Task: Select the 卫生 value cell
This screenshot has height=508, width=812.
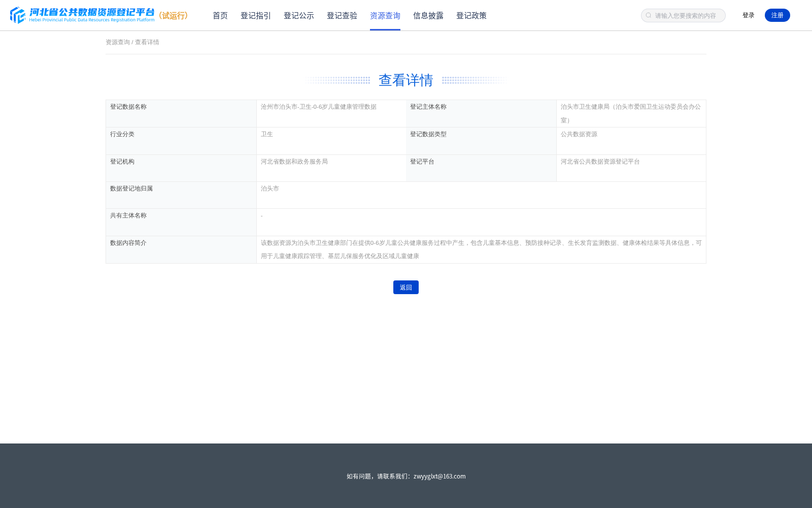Action: [x=331, y=141]
